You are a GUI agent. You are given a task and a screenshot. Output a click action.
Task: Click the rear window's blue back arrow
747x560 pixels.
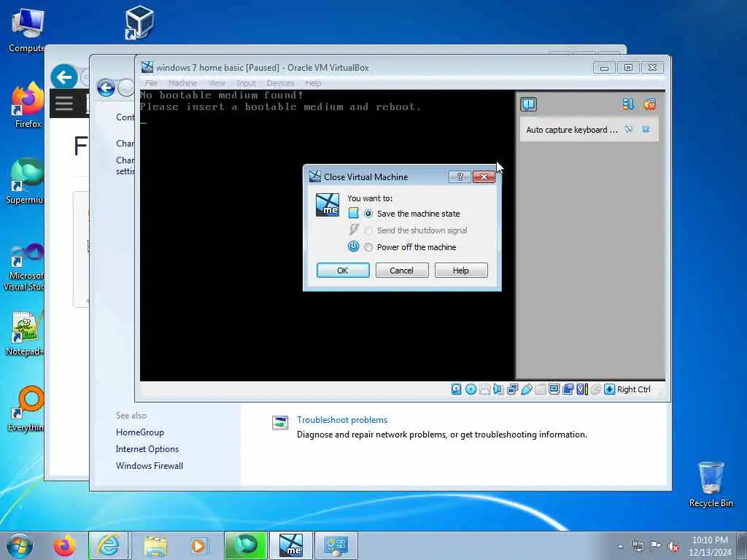64,77
